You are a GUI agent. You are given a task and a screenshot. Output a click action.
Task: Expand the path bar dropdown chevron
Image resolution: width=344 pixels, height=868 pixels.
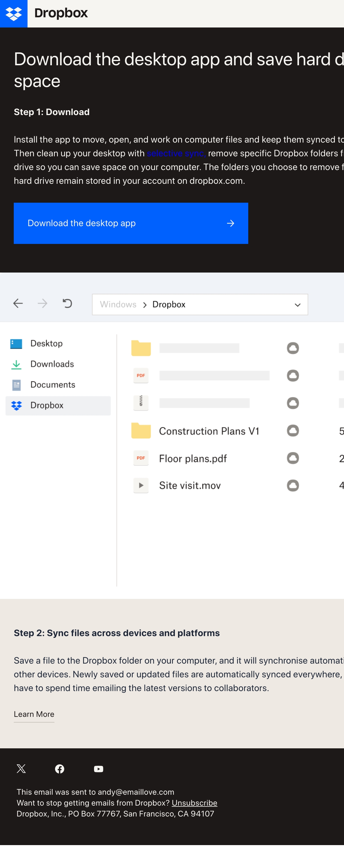[x=298, y=305]
